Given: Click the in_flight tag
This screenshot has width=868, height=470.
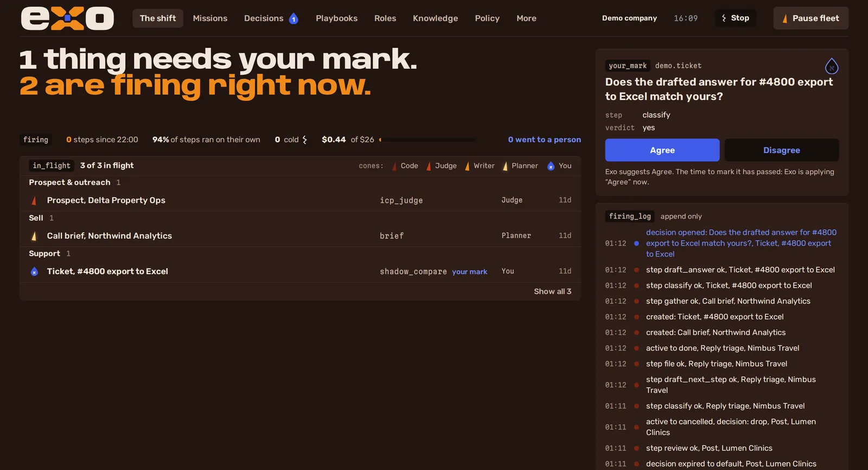Looking at the screenshot, I should pyautogui.click(x=52, y=166).
